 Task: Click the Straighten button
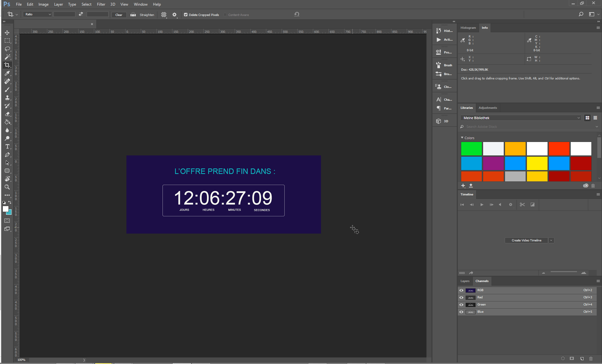tap(143, 15)
